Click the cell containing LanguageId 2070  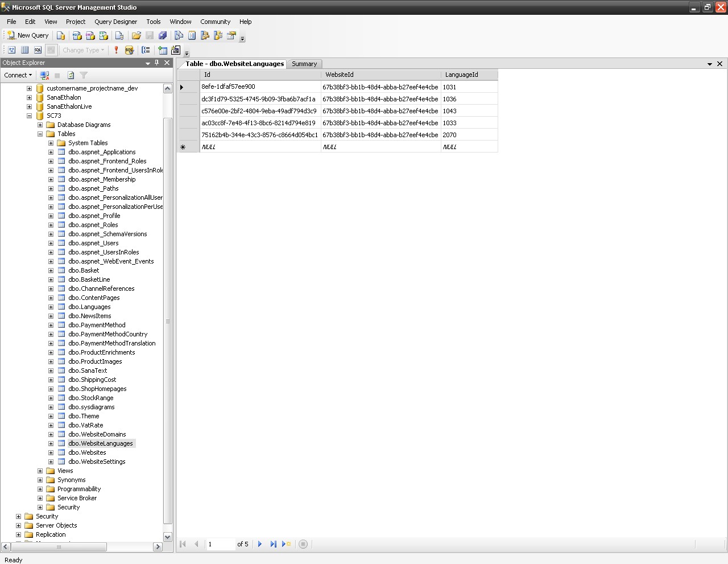click(x=469, y=135)
